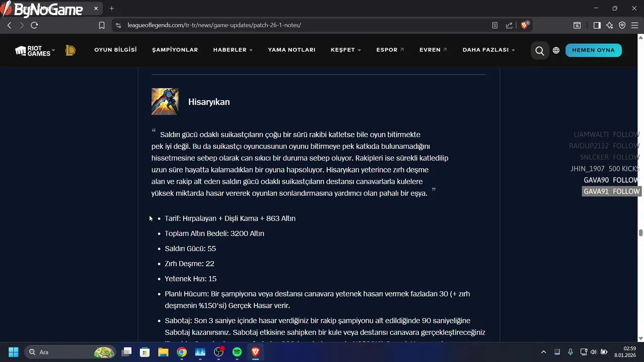Share this page link
644x362 pixels.
tap(509, 25)
